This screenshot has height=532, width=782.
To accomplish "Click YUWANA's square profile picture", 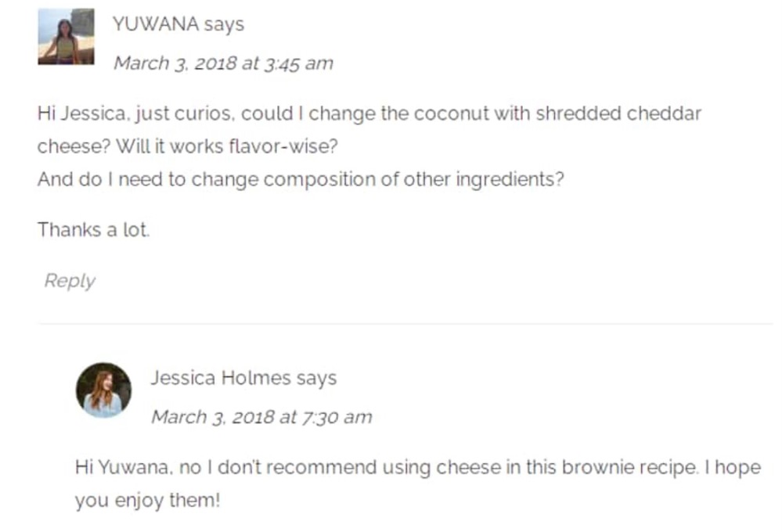I will point(66,37).
